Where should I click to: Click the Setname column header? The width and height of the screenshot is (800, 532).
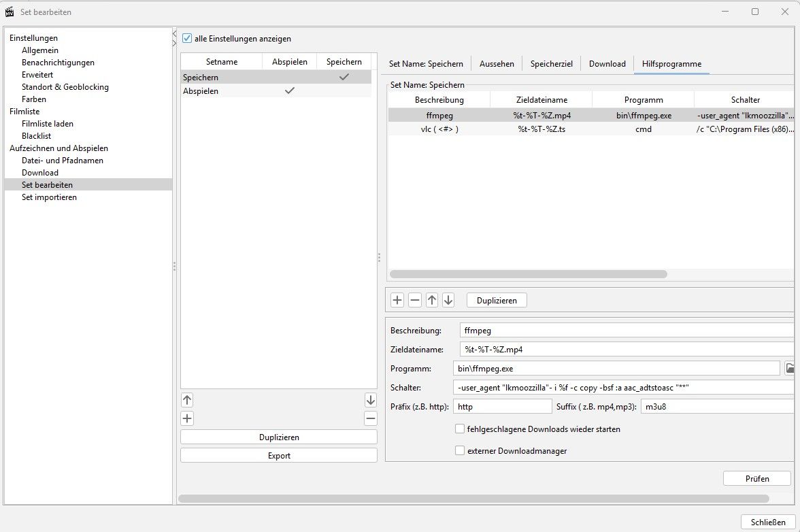coord(222,62)
